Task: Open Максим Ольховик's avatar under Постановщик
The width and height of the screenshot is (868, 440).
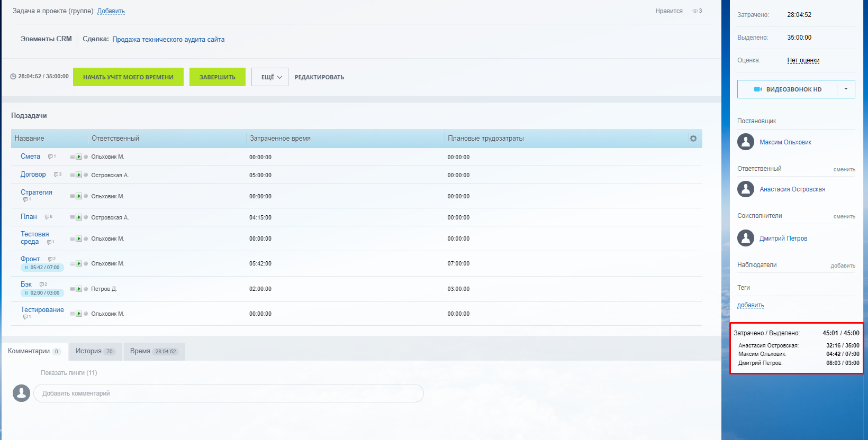Action: tap(746, 142)
